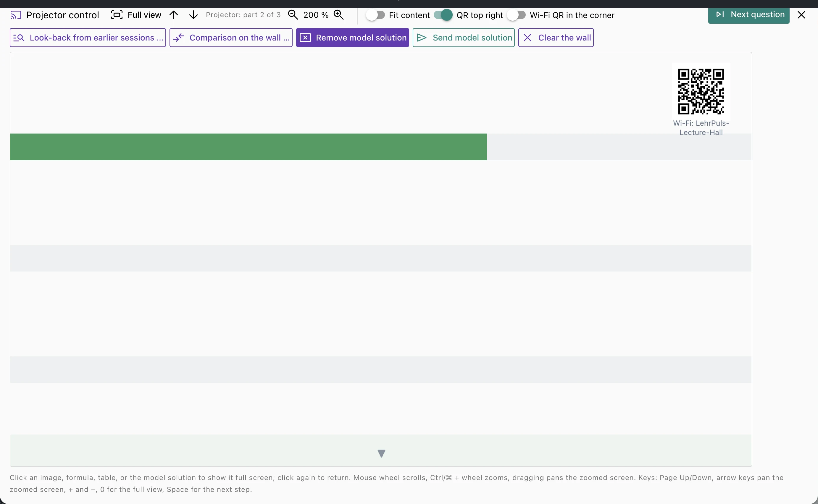
Task: Zoom in with the plus magnifier
Action: (339, 15)
